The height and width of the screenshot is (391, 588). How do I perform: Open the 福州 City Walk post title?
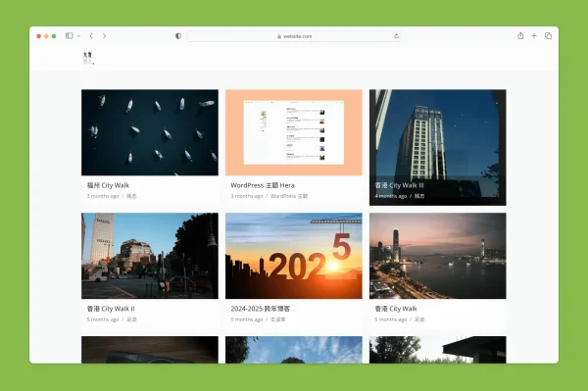108,185
